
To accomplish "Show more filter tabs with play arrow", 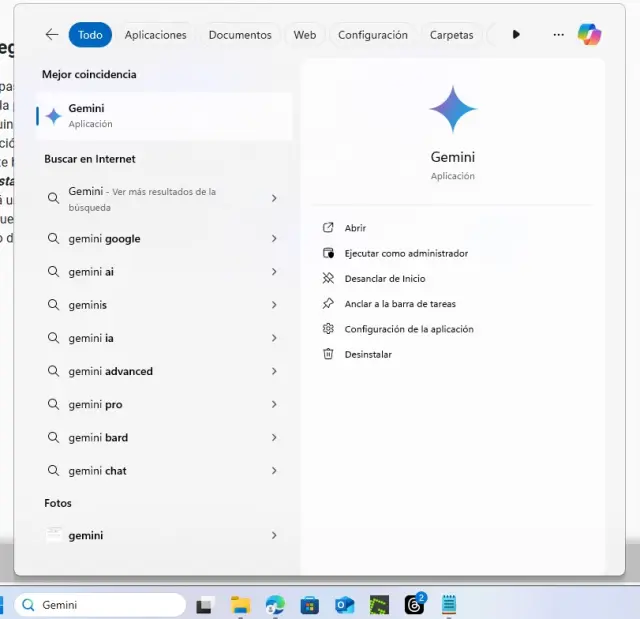I will 516,34.
